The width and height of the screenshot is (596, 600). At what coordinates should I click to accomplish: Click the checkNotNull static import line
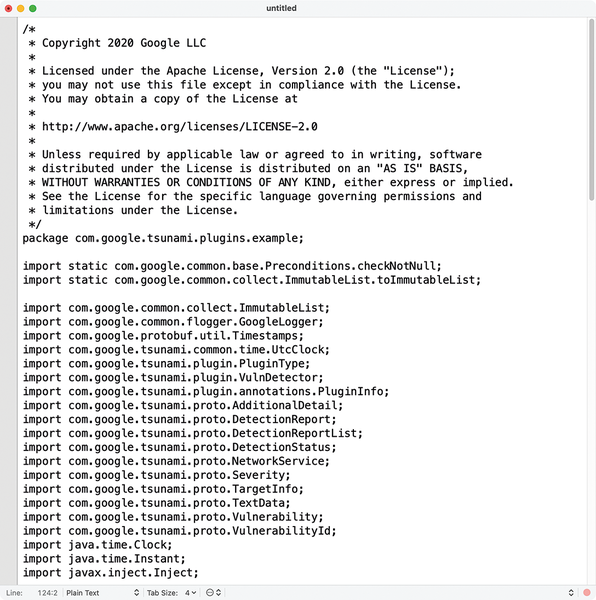(232, 266)
